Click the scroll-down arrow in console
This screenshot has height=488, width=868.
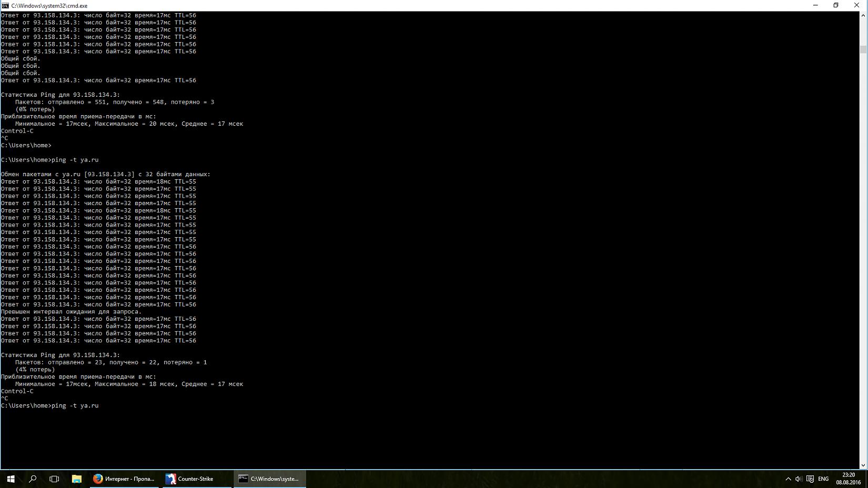863,465
